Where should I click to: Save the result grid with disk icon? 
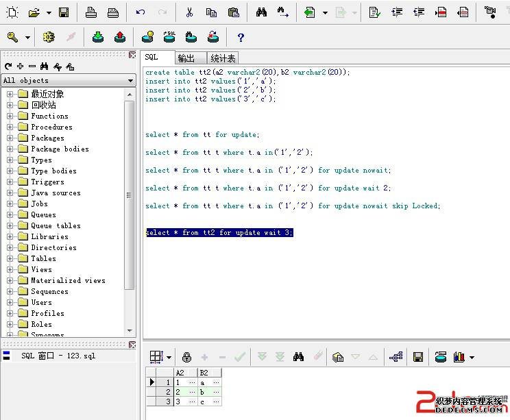[x=417, y=357]
